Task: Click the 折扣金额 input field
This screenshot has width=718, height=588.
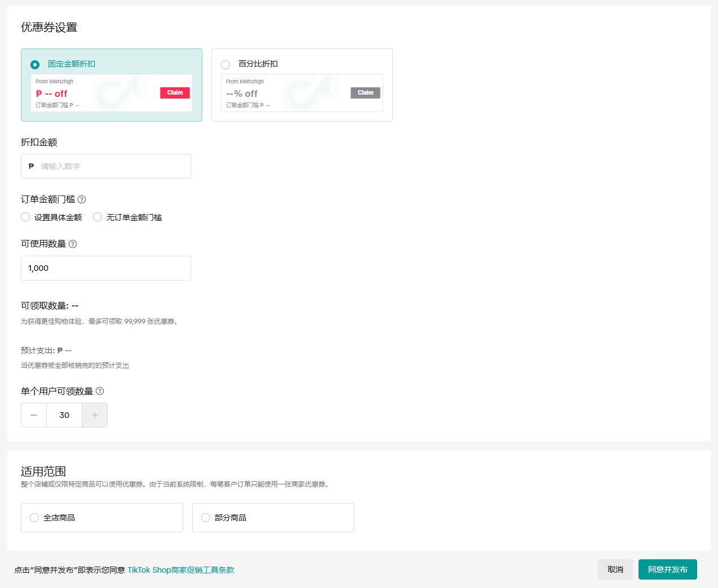Action: pyautogui.click(x=113, y=166)
